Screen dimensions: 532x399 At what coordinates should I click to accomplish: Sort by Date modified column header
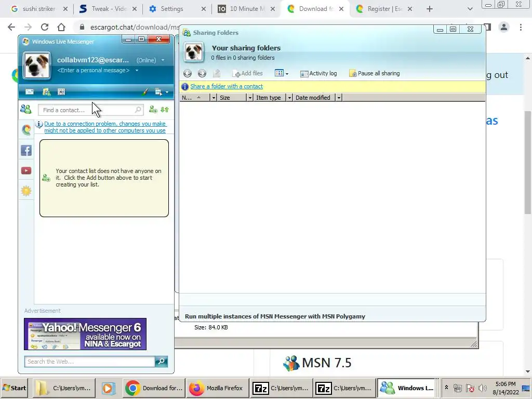tap(314, 98)
